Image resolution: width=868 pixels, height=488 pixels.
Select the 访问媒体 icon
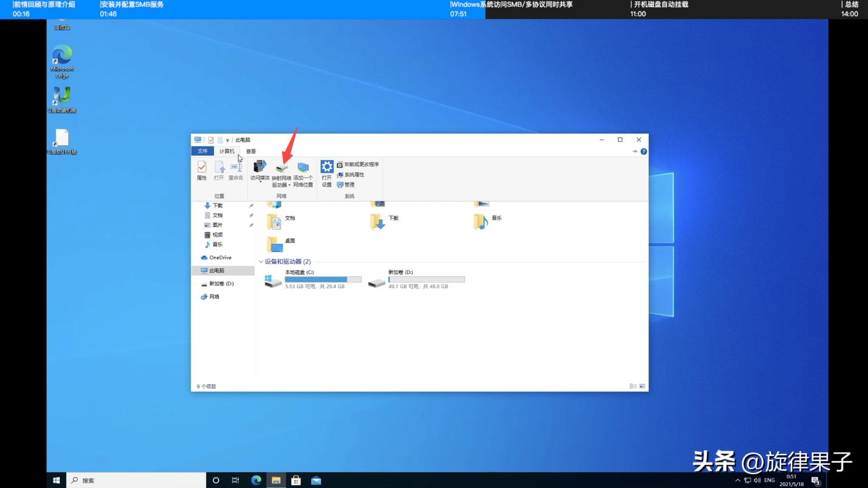pos(259,168)
